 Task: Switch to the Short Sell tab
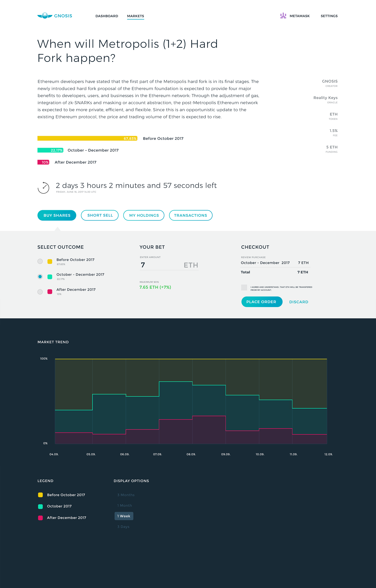[x=100, y=215]
